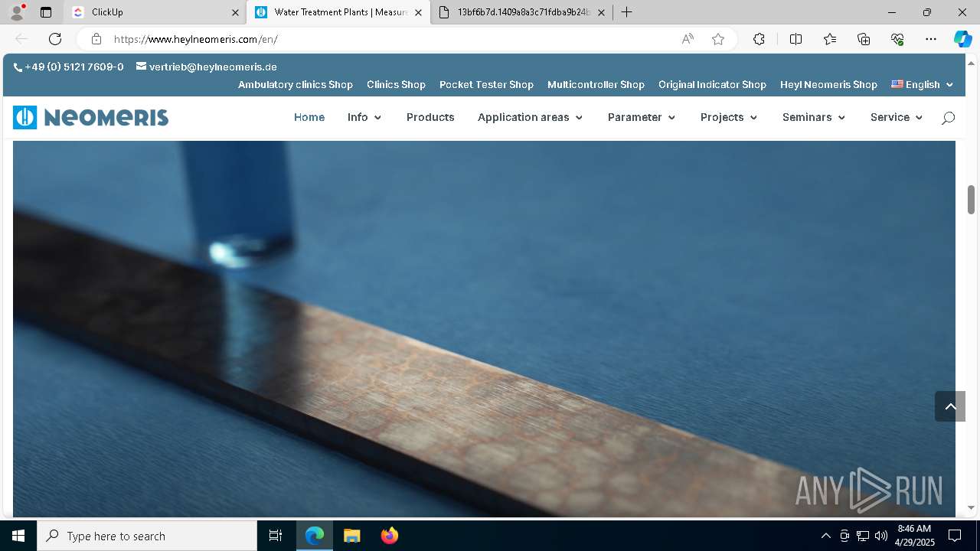Open the Favorites list icon

(830, 39)
